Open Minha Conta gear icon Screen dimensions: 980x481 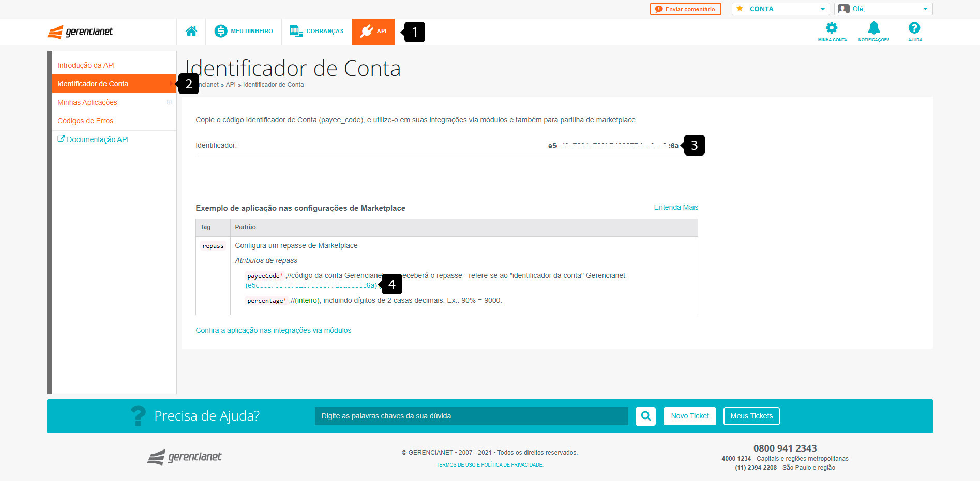click(832, 32)
